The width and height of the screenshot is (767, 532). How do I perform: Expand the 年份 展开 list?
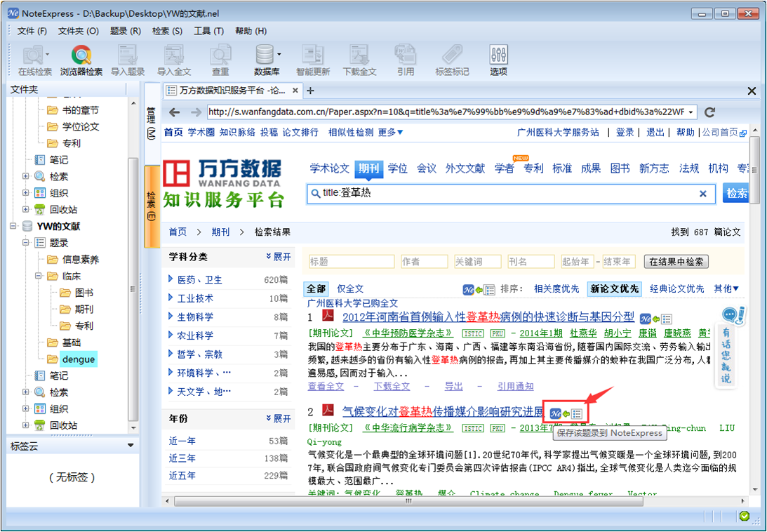click(279, 418)
